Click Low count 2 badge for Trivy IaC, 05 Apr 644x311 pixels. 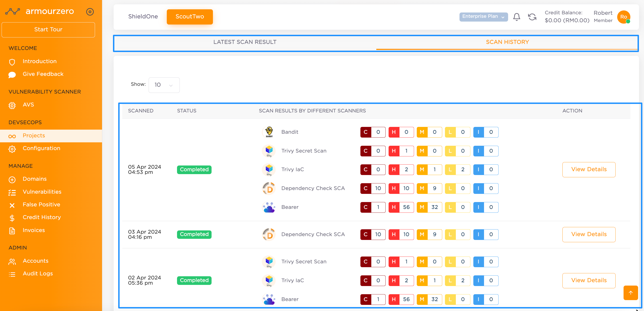(x=457, y=169)
